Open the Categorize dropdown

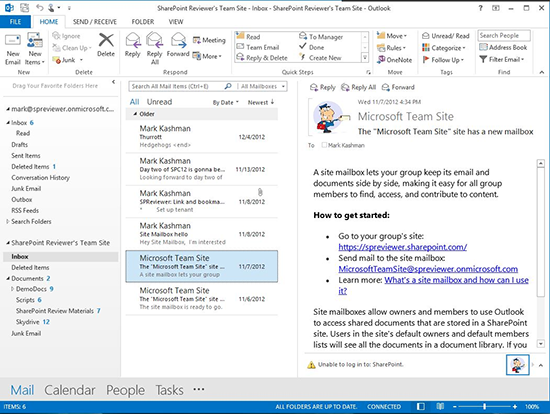point(444,48)
